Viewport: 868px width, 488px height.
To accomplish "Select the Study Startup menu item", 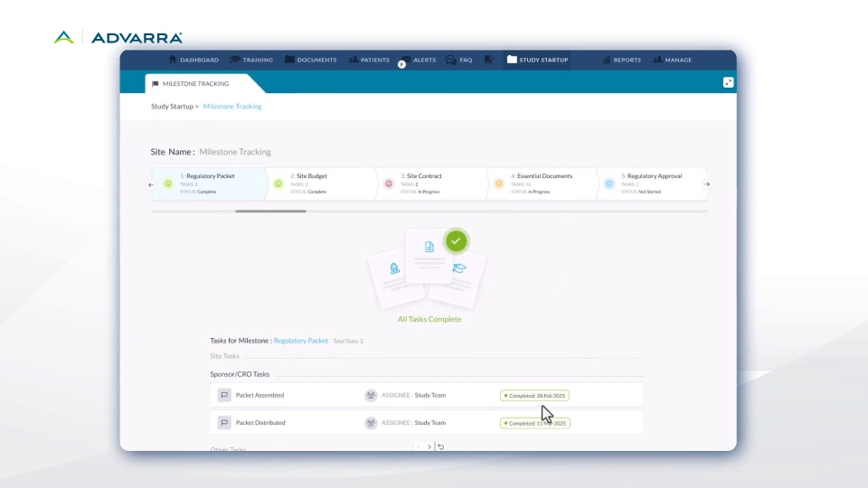I will (x=537, y=60).
